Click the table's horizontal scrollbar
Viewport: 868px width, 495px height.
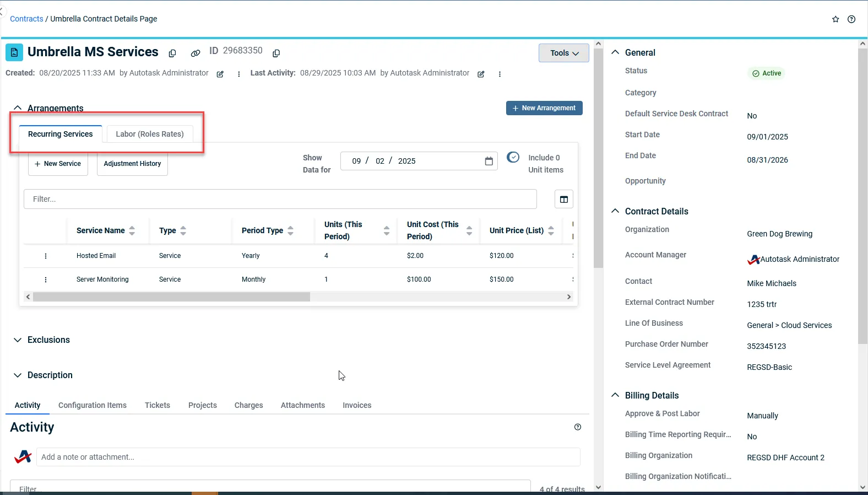[171, 297]
